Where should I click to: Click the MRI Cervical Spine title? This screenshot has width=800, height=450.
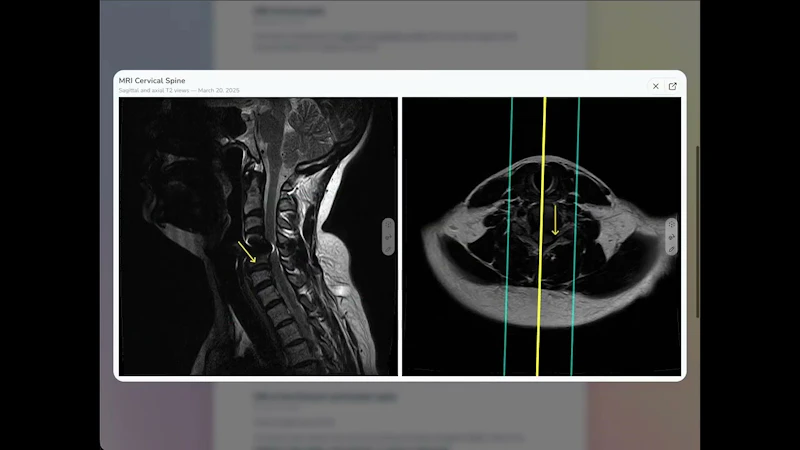coord(152,81)
